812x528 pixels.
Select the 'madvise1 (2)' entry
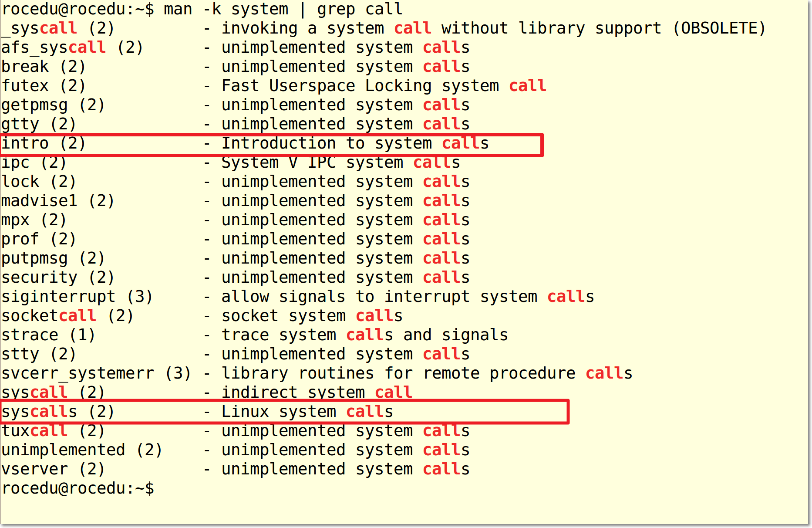[x=58, y=201]
